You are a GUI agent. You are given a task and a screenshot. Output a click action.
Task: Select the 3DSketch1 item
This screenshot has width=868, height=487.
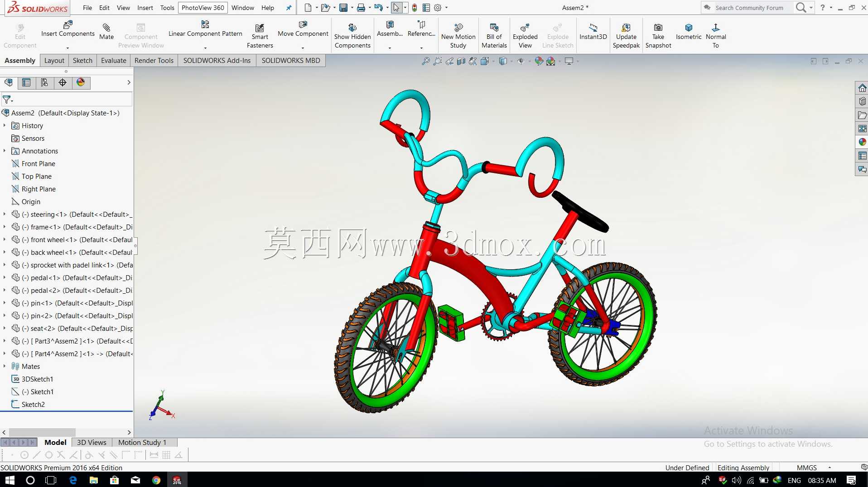pyautogui.click(x=32, y=379)
